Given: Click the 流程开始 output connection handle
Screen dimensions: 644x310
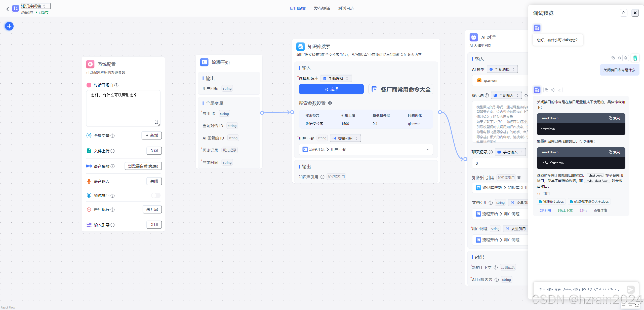Looking at the screenshot, I should (262, 113).
